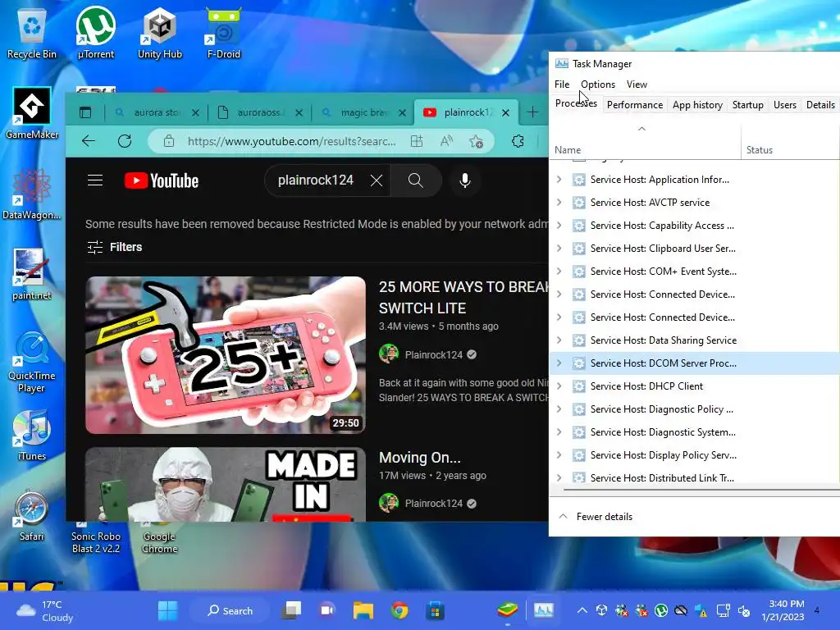This screenshot has width=840, height=630.
Task: Click the taskbar Search box
Action: click(x=231, y=610)
